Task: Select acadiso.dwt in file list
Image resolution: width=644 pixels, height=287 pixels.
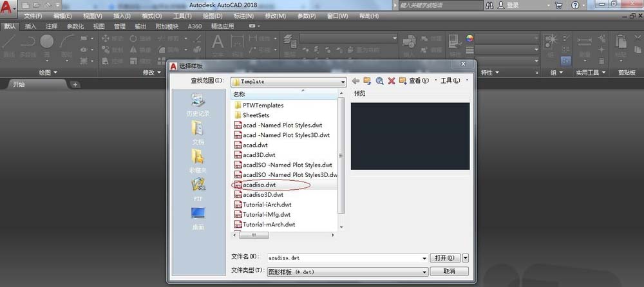Action: coord(259,185)
